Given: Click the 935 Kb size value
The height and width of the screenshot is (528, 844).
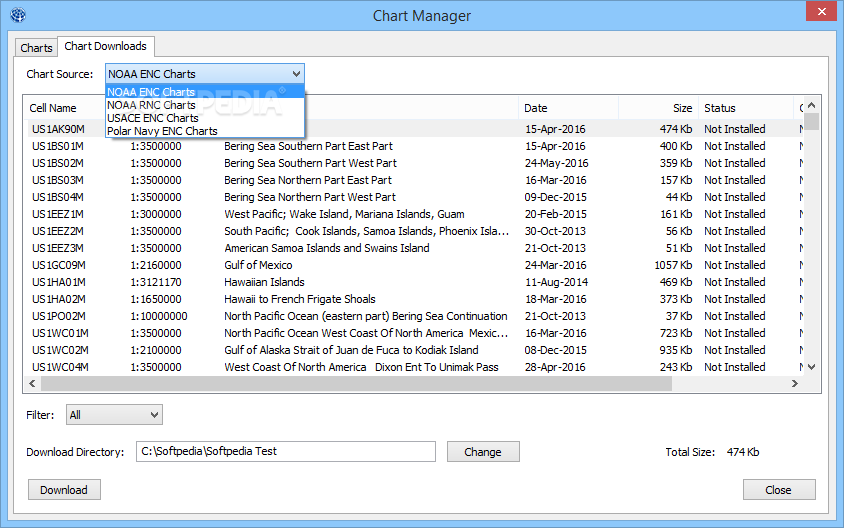Looking at the screenshot, I should [x=676, y=350].
